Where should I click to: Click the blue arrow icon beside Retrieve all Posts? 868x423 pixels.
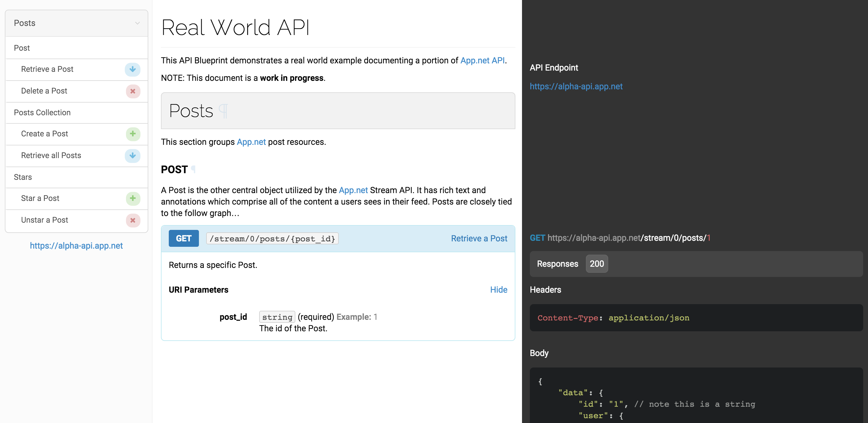(133, 155)
